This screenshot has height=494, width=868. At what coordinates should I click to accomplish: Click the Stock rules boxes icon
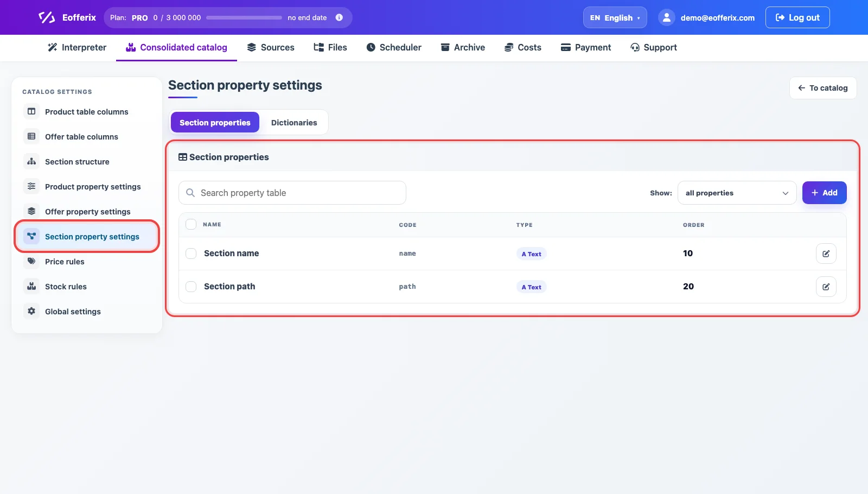31,286
